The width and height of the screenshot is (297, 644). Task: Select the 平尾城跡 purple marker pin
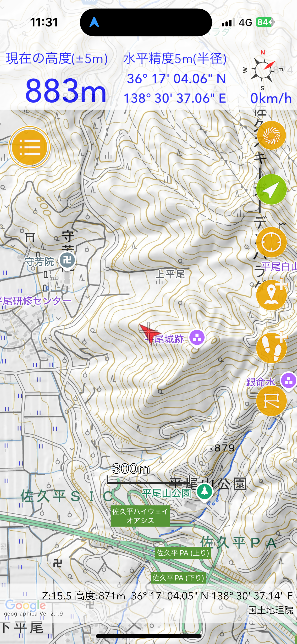197,338
